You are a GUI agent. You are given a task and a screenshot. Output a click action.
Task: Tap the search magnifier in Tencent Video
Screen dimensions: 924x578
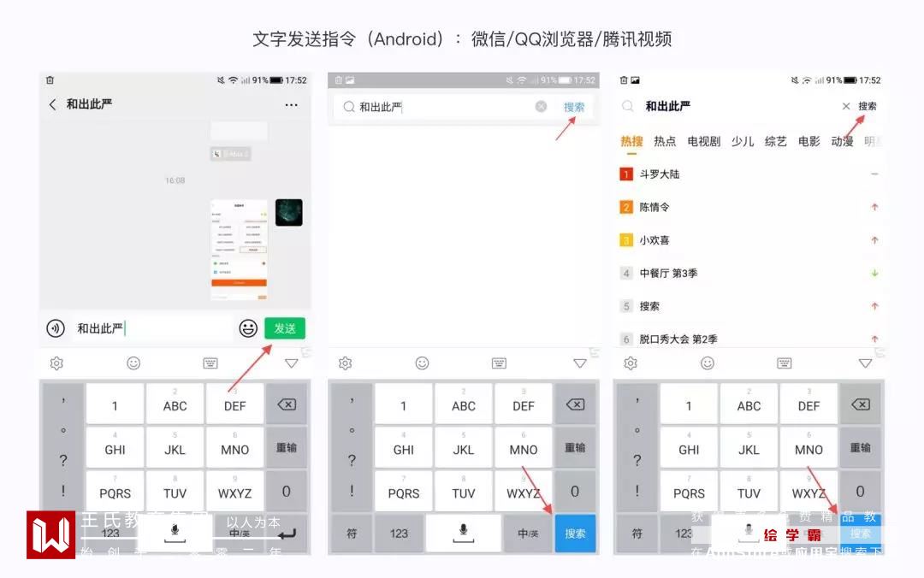pos(628,106)
